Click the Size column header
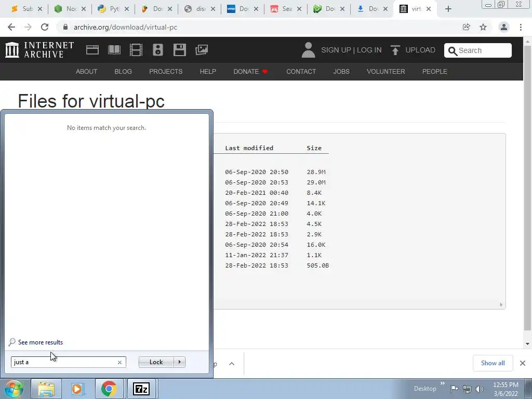Screen dimensions: 532x399 tap(314, 148)
